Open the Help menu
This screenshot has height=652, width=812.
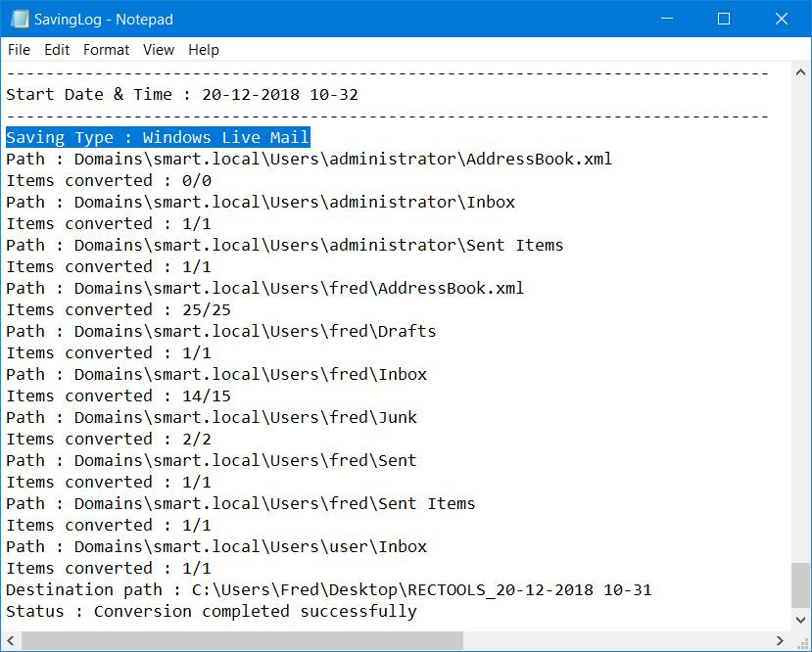(x=204, y=50)
